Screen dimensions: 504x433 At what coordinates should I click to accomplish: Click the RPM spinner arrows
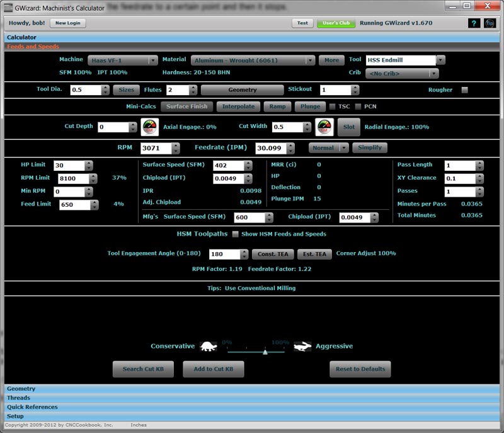pyautogui.click(x=176, y=148)
